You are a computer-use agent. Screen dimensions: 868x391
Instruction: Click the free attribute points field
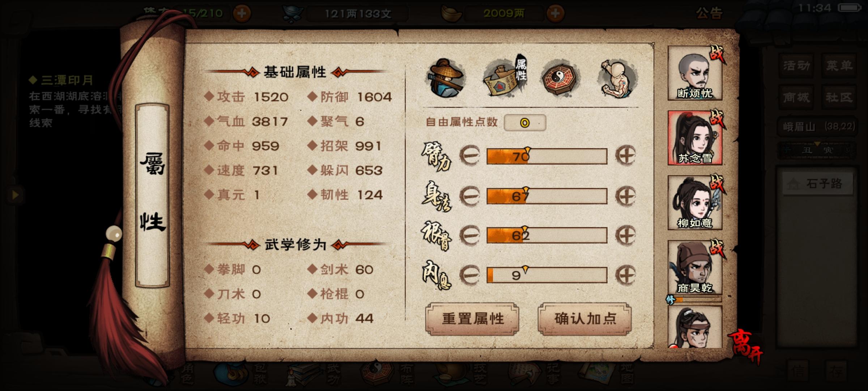[525, 123]
